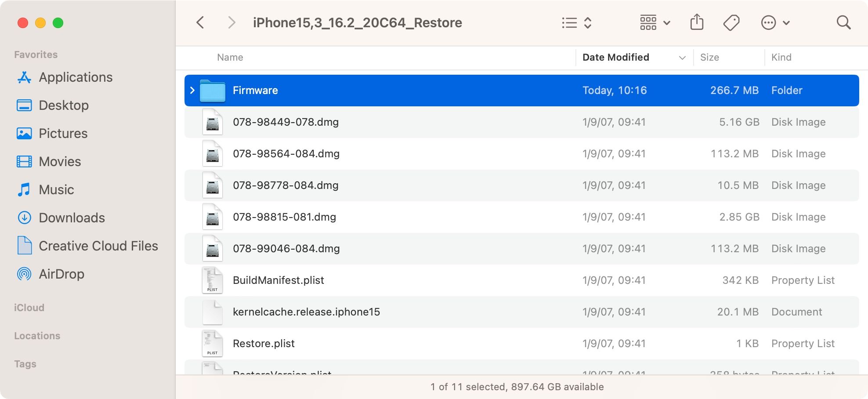This screenshot has width=868, height=399.
Task: Open the Downloads sidebar folder
Action: click(72, 218)
